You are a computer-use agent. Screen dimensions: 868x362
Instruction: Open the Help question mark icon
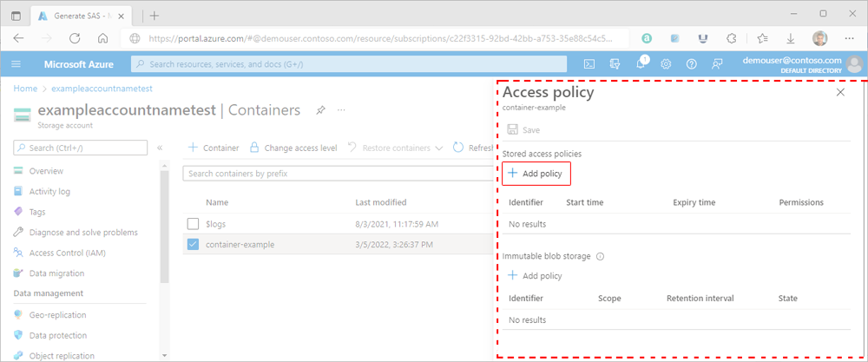point(692,64)
